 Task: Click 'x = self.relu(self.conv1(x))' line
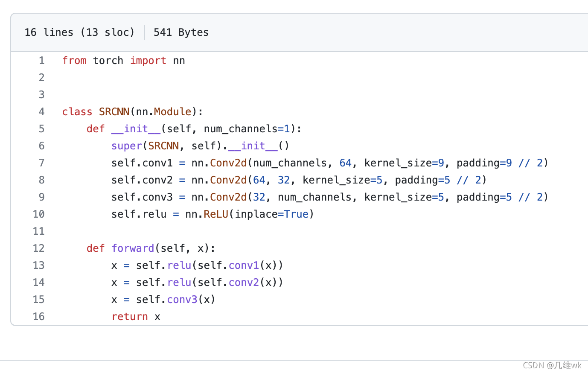pyautogui.click(x=197, y=265)
